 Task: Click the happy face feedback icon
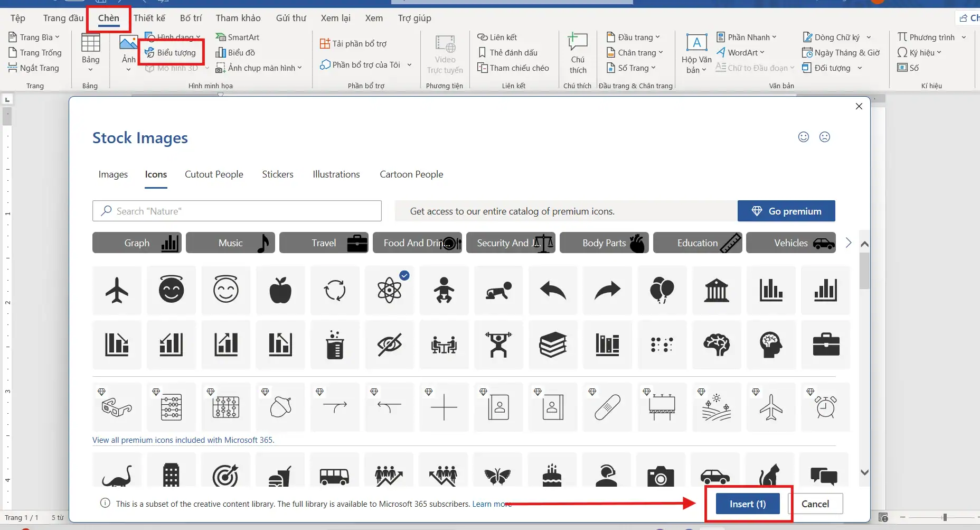tap(803, 137)
